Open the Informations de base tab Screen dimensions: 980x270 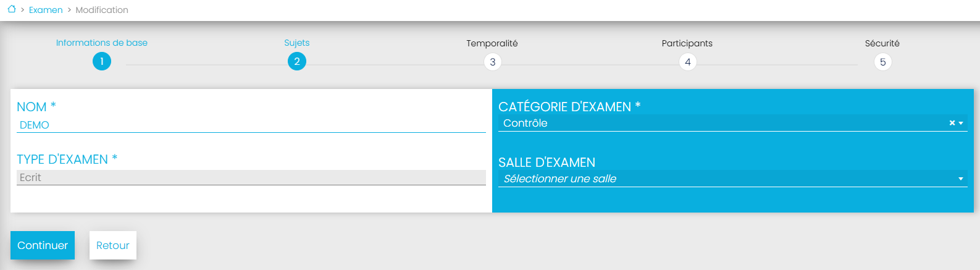pyautogui.click(x=102, y=43)
